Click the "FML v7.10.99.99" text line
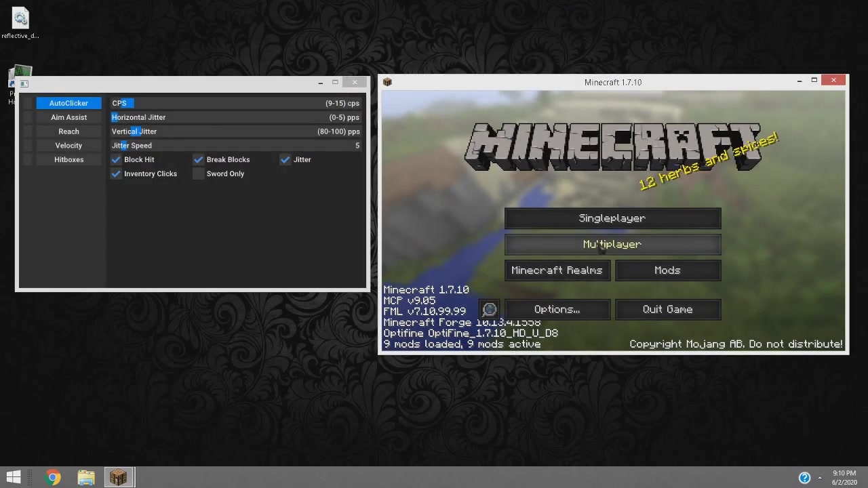The width and height of the screenshot is (868, 488). click(425, 311)
